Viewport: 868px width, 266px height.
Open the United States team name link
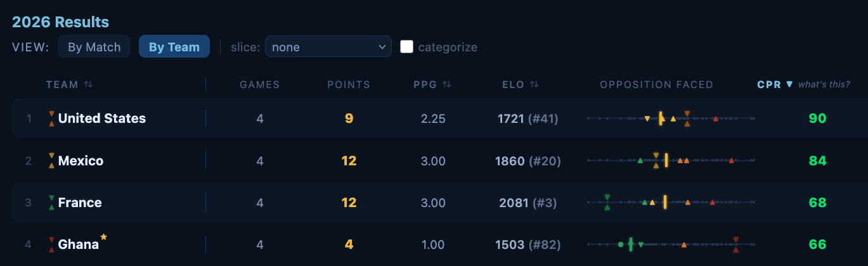point(102,118)
